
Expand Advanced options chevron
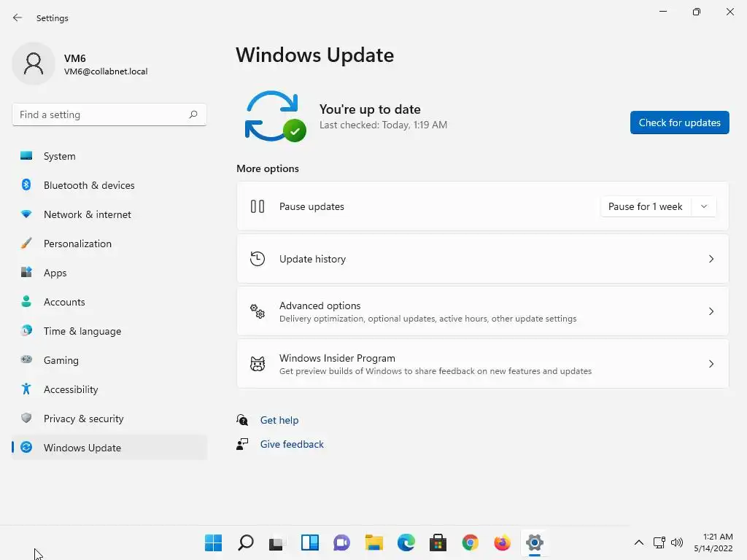pyautogui.click(x=711, y=311)
